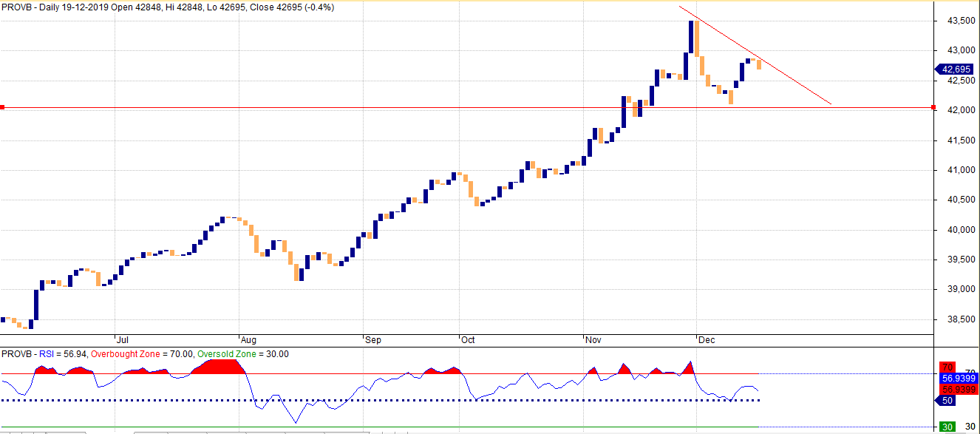Click the green 30 oversold level marker
This screenshot has width=980, height=434.
946,427
